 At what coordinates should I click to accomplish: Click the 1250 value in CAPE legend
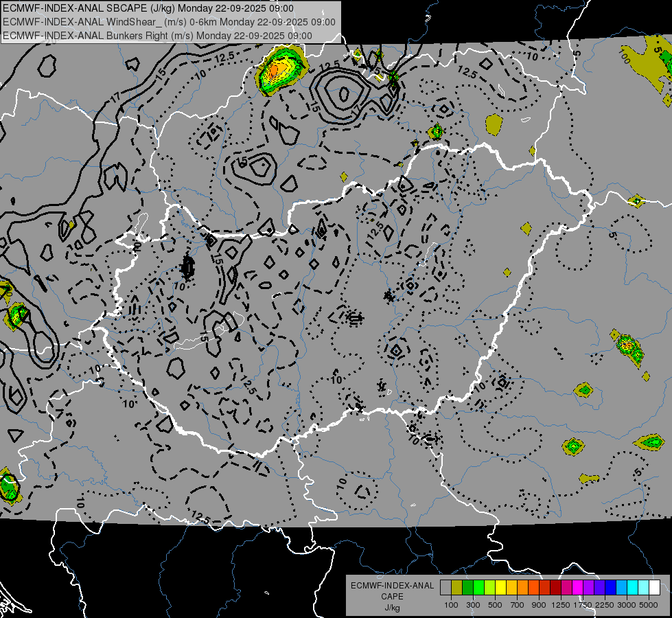click(x=561, y=604)
